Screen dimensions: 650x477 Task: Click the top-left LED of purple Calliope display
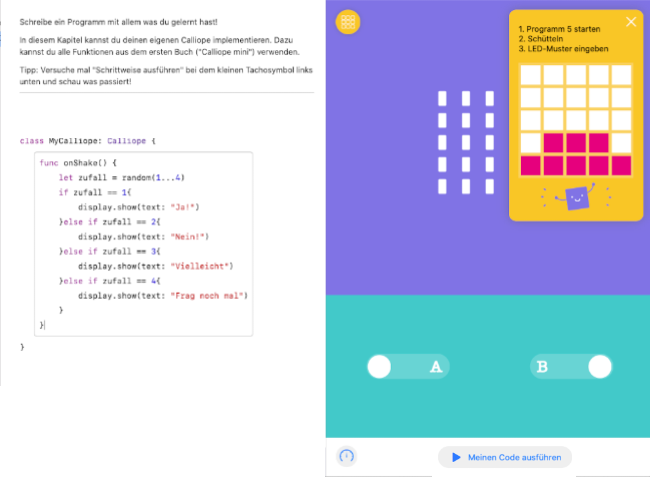click(x=442, y=99)
